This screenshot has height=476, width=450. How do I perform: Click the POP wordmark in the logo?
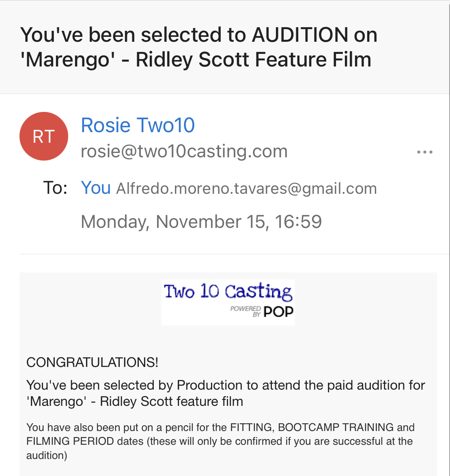click(278, 311)
